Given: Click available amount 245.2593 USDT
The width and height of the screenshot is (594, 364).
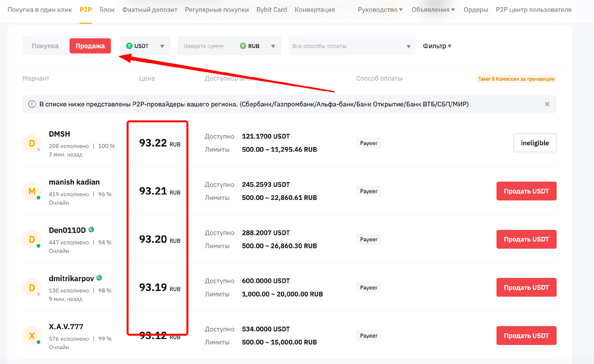Looking at the screenshot, I should coord(266,184).
